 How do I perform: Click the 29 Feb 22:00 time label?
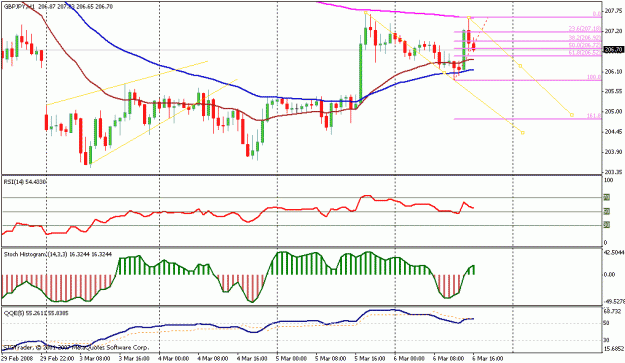tap(56, 359)
